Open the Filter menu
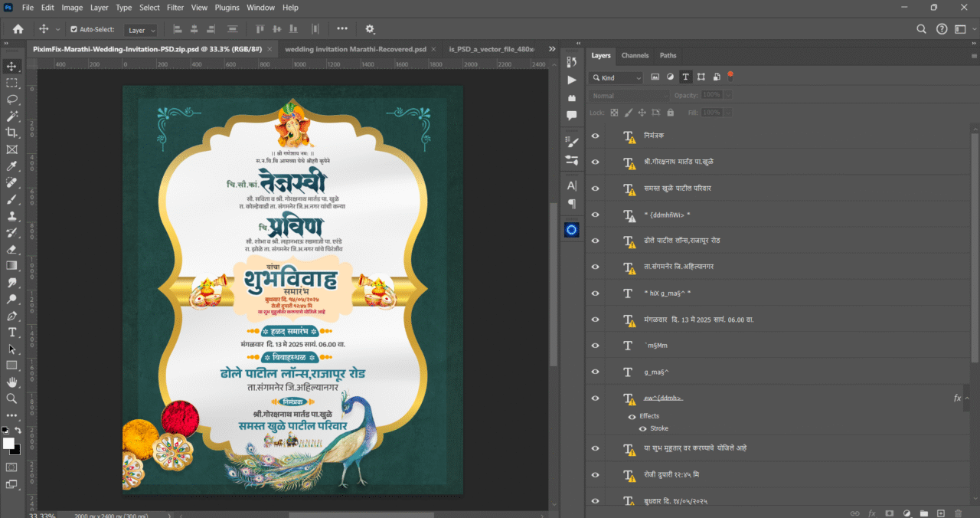 point(175,8)
